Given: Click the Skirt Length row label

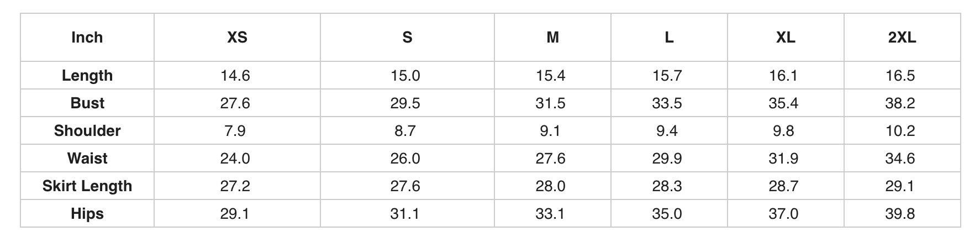Looking at the screenshot, I should (87, 186).
